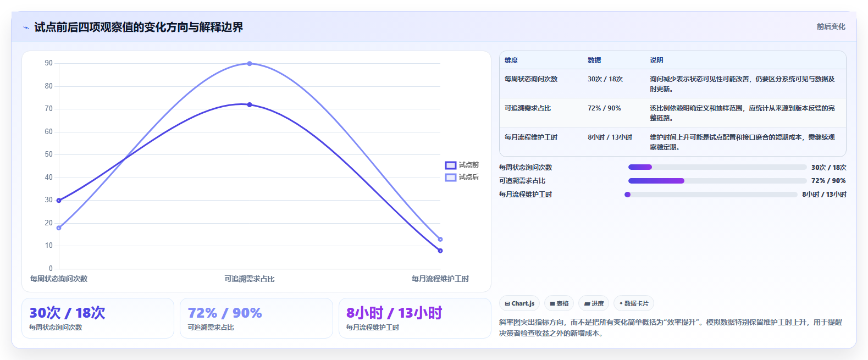Open the 8小时 / 13小时 data card
The height and width of the screenshot is (360, 868).
(x=415, y=318)
